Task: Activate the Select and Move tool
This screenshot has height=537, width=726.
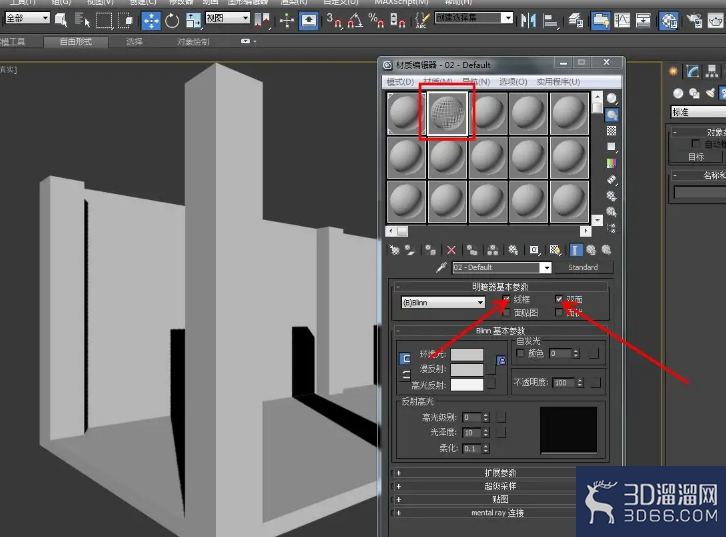Action: click(x=151, y=20)
